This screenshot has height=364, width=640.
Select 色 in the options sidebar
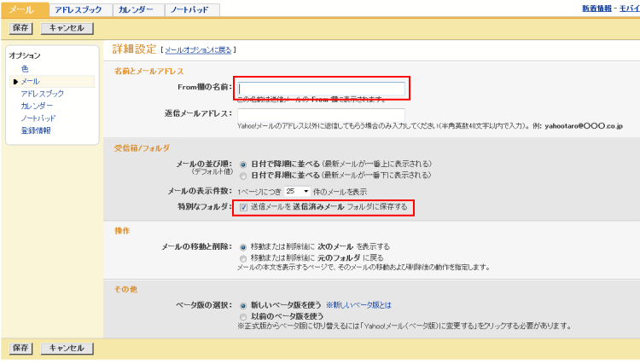tap(25, 68)
